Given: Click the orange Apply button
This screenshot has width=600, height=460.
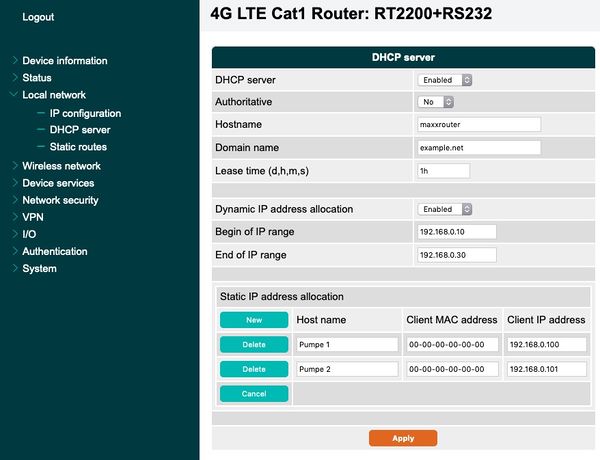Looking at the screenshot, I should point(403,438).
